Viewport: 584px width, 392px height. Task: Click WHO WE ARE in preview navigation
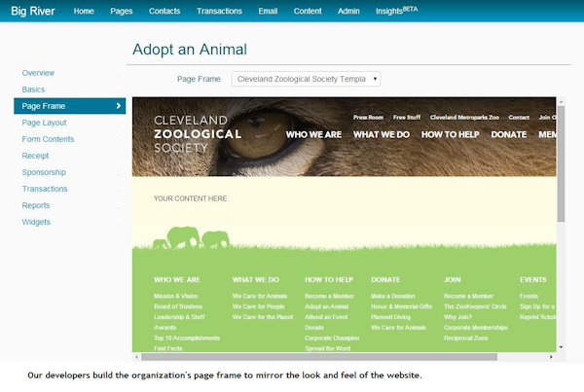click(313, 134)
